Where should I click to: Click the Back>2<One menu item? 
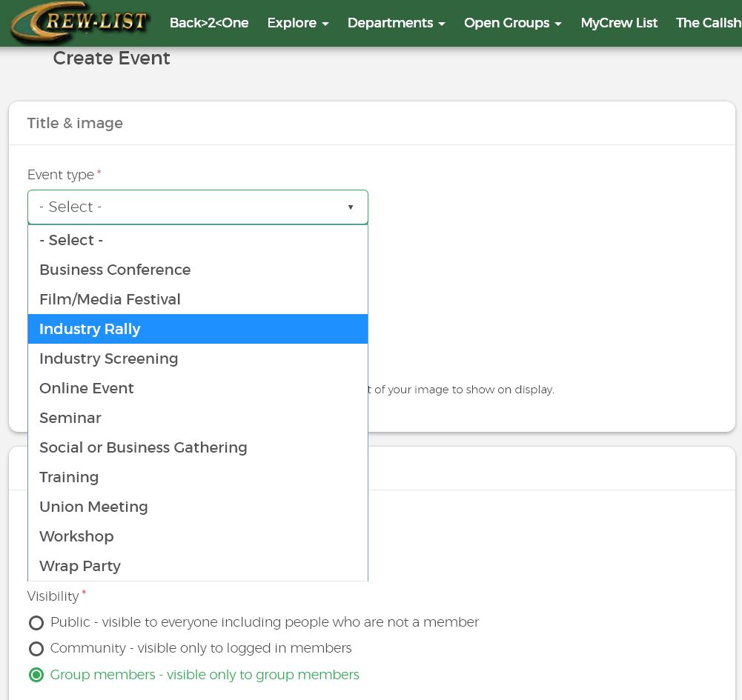[x=208, y=23]
